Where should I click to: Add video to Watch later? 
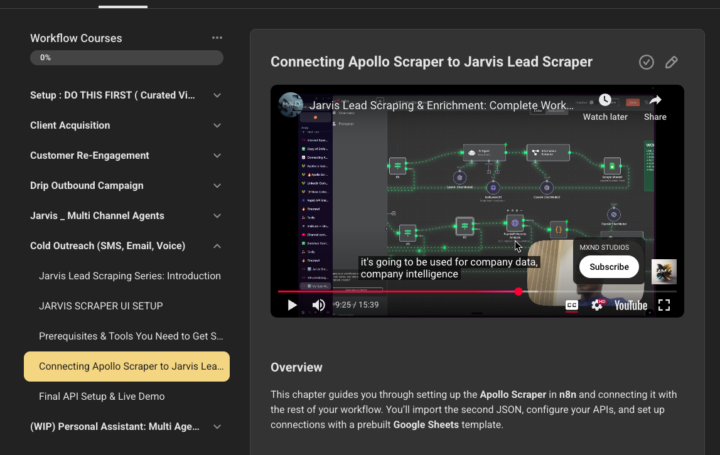605,107
